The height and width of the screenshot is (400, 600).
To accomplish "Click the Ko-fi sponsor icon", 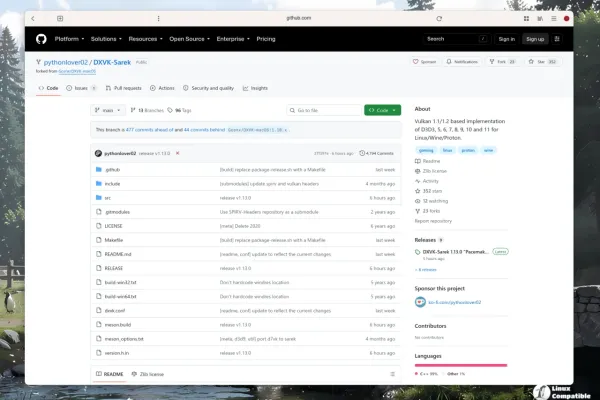I will tap(420, 302).
